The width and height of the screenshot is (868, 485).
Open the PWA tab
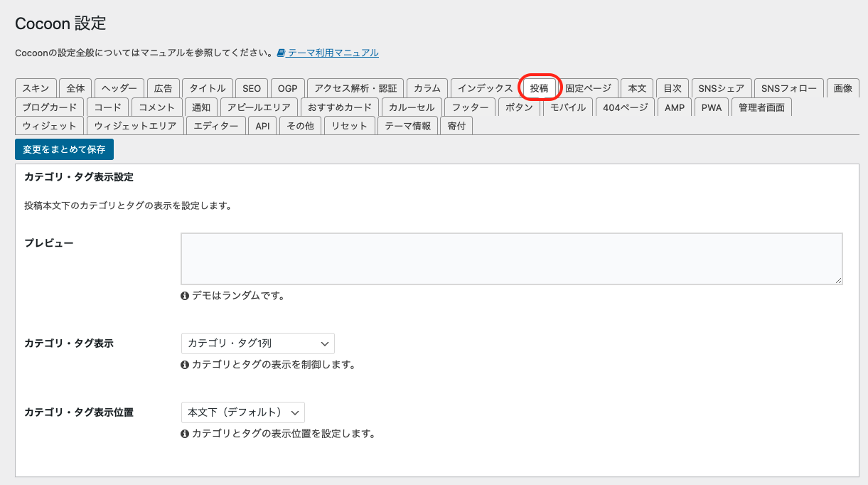click(x=712, y=107)
